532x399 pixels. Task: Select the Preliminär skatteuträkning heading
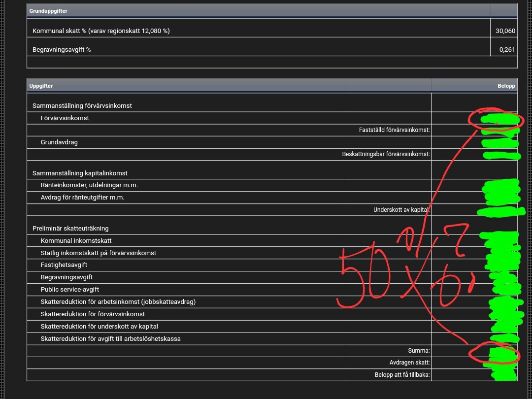coord(70,228)
